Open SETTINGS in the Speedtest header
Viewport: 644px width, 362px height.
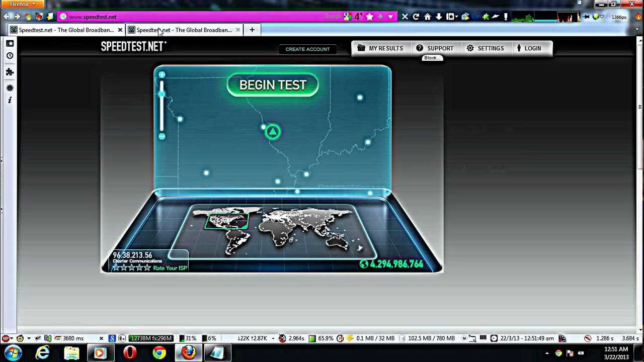[485, 48]
